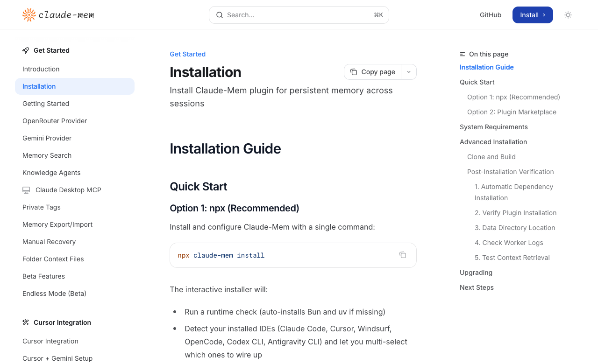Click the Get Started rocket icon

(26, 50)
